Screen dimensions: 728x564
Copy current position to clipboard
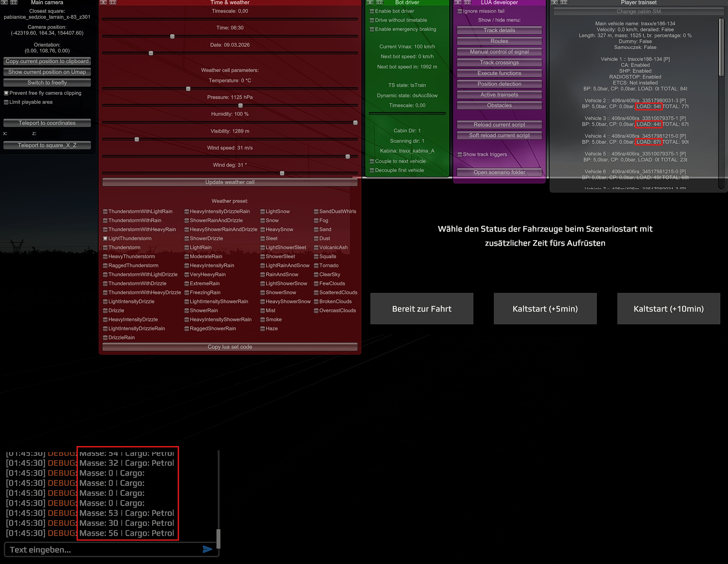[47, 61]
